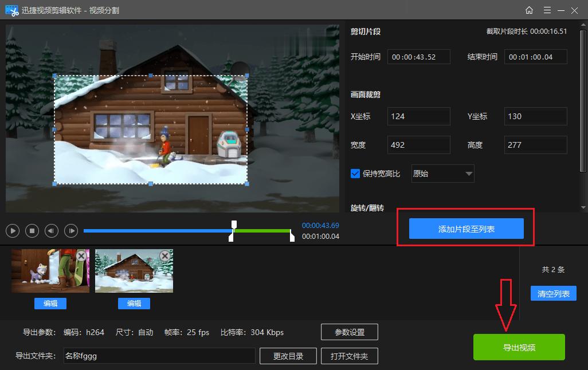
Task: Click the 旋转/翻转 section heading
Action: 367,208
